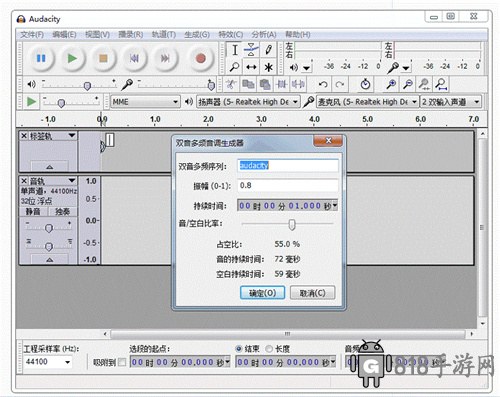Click the Cut scissors icon
The image size is (500, 397).
pos(230,84)
